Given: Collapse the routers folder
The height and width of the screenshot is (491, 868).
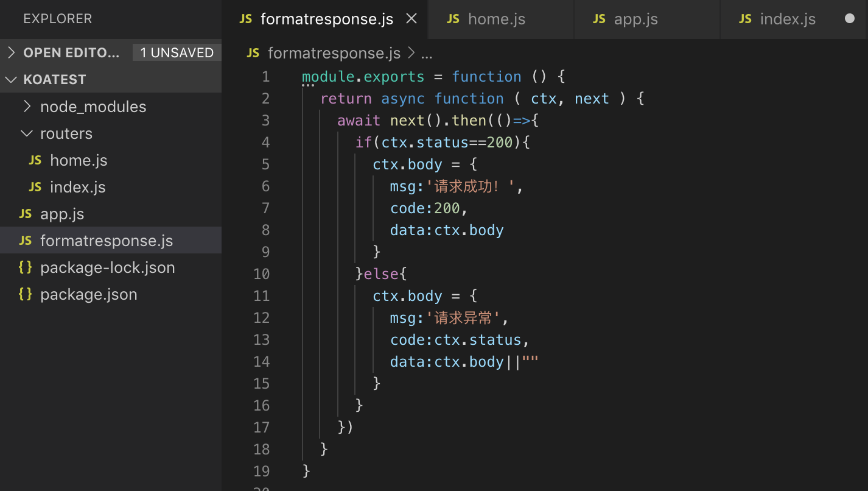Looking at the screenshot, I should click(27, 133).
